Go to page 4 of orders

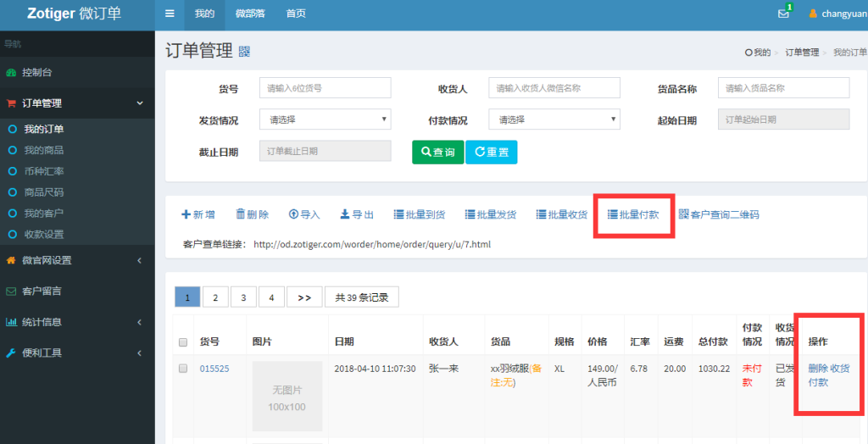[x=271, y=297]
